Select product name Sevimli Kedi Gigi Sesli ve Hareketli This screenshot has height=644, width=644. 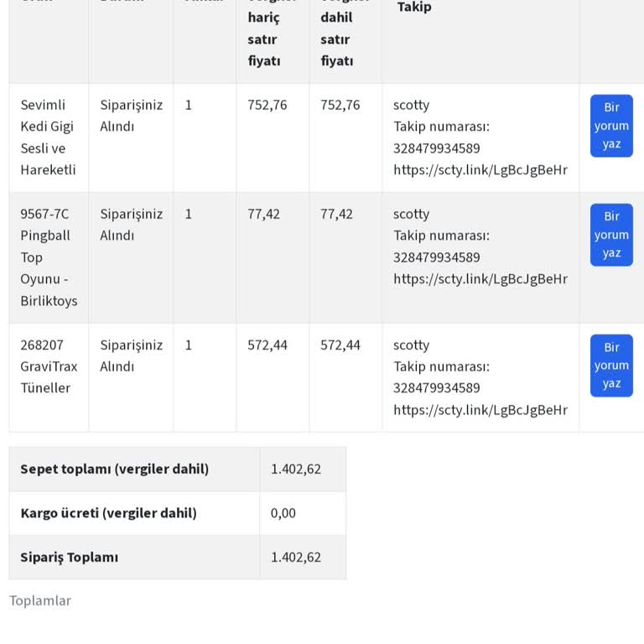pyautogui.click(x=48, y=138)
